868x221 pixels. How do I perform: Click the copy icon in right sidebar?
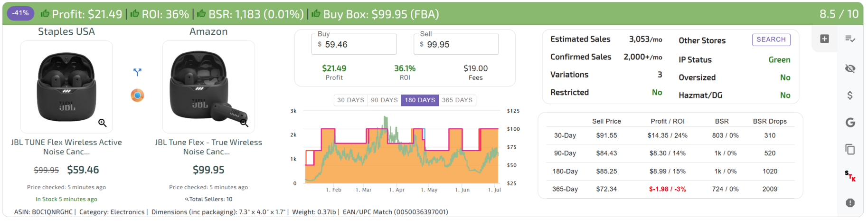(850, 149)
